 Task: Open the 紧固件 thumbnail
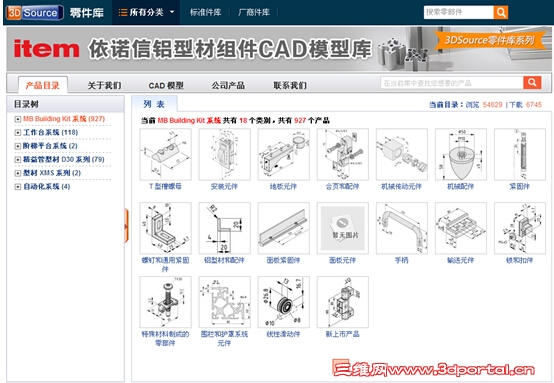click(520, 154)
